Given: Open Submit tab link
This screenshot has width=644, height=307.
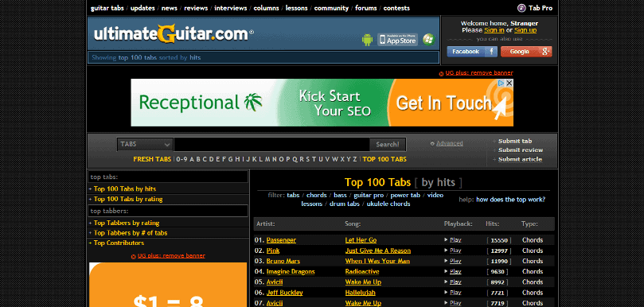Looking at the screenshot, I should 515,142.
